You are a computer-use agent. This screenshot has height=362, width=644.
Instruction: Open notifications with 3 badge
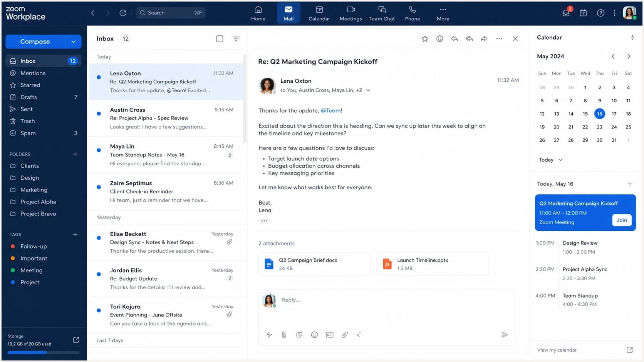[566, 12]
